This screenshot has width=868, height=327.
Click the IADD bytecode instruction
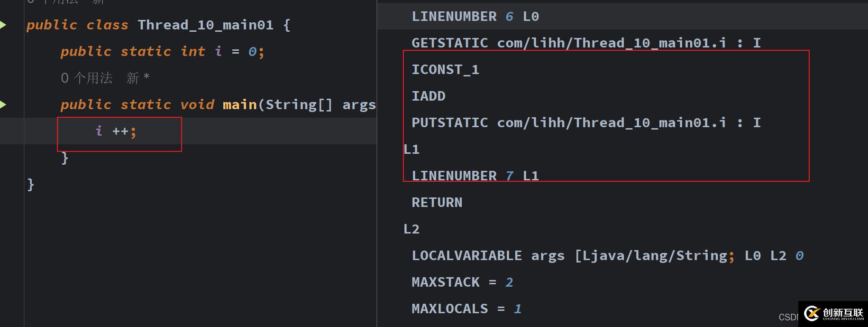429,96
